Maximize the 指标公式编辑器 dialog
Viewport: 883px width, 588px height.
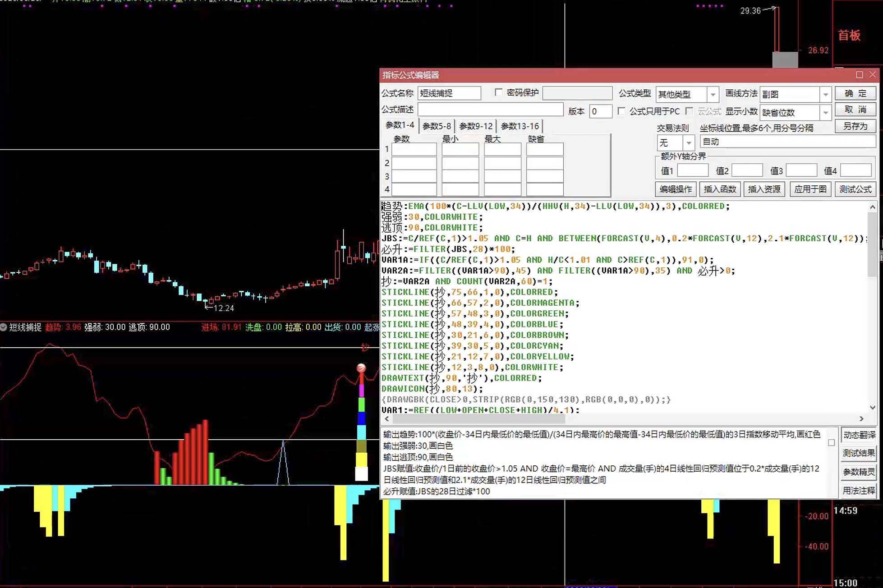click(860, 75)
